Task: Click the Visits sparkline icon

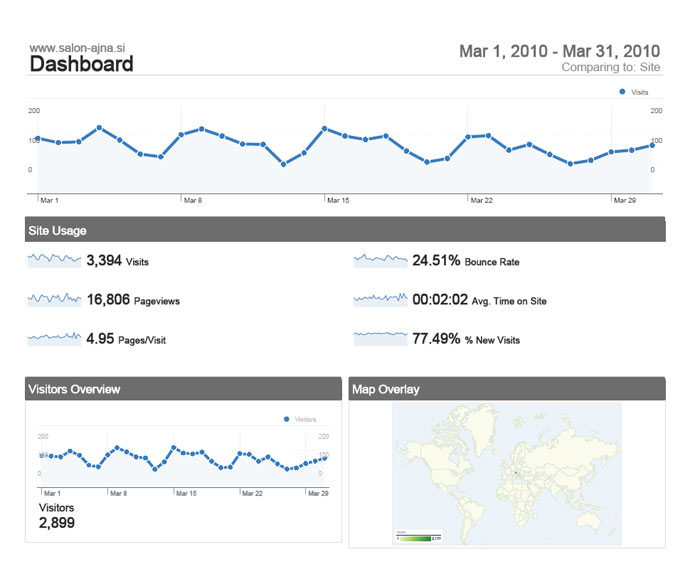Action: click(x=54, y=260)
